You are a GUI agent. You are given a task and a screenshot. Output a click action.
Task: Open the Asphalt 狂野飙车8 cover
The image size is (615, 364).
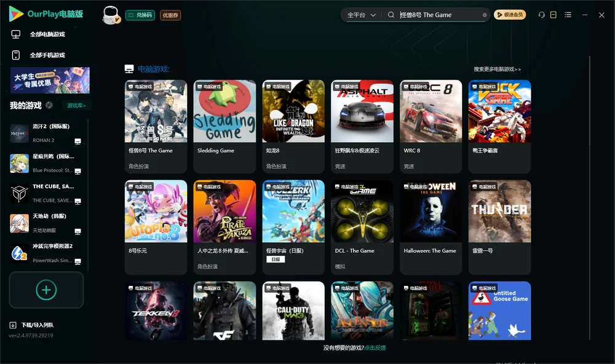click(x=362, y=111)
